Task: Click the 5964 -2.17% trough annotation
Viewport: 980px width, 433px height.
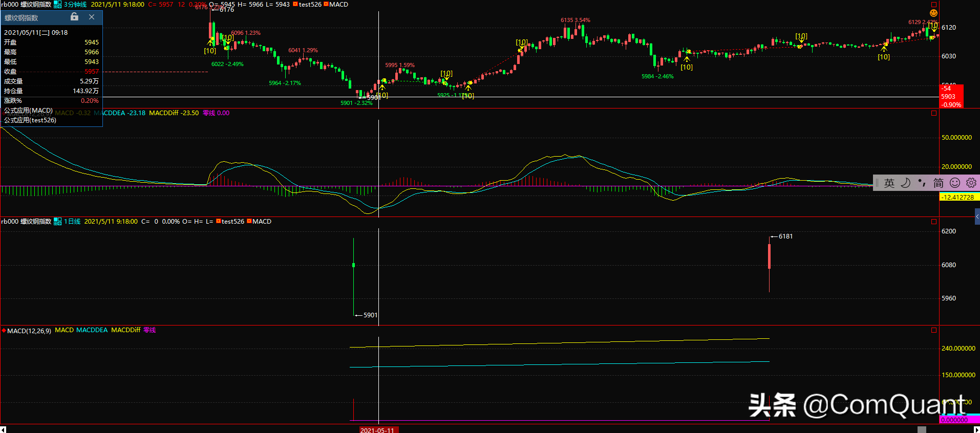Action: pos(285,83)
